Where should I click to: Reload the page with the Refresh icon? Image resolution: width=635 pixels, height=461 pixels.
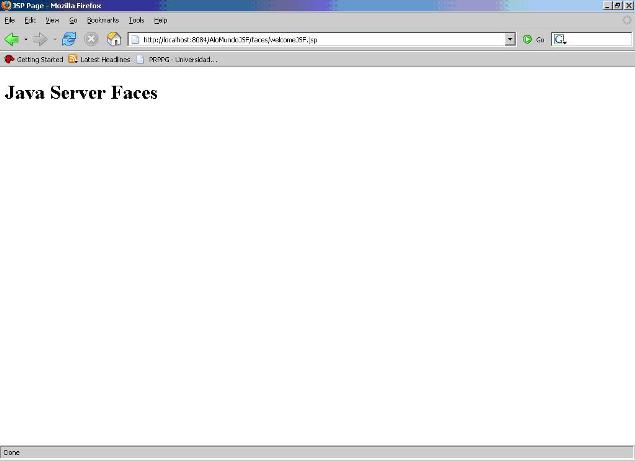69,39
